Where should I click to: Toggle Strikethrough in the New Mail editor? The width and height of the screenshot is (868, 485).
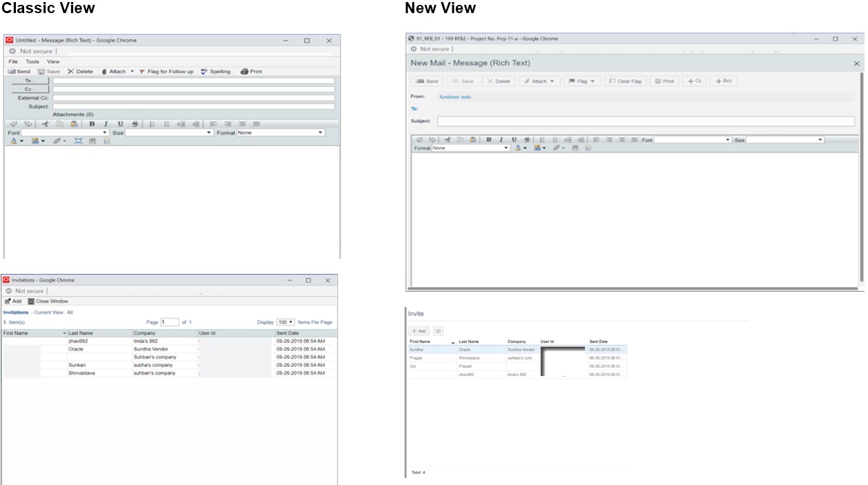[x=528, y=139]
